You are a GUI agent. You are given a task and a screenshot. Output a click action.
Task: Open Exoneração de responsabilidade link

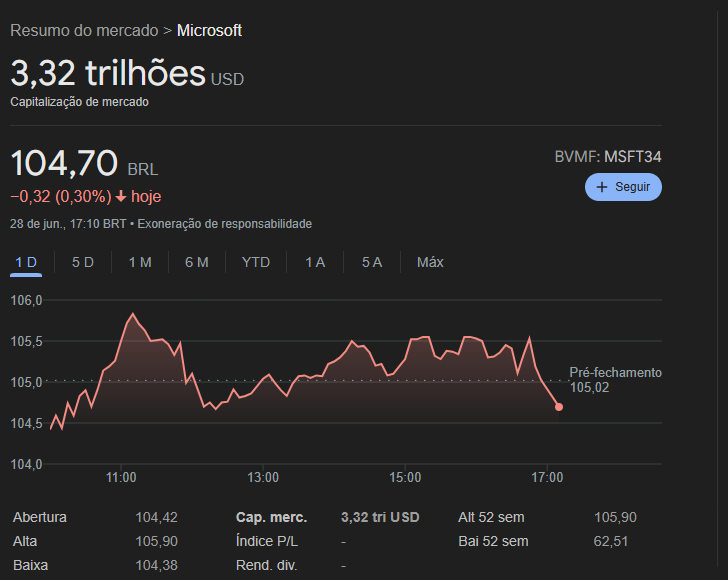point(225,224)
